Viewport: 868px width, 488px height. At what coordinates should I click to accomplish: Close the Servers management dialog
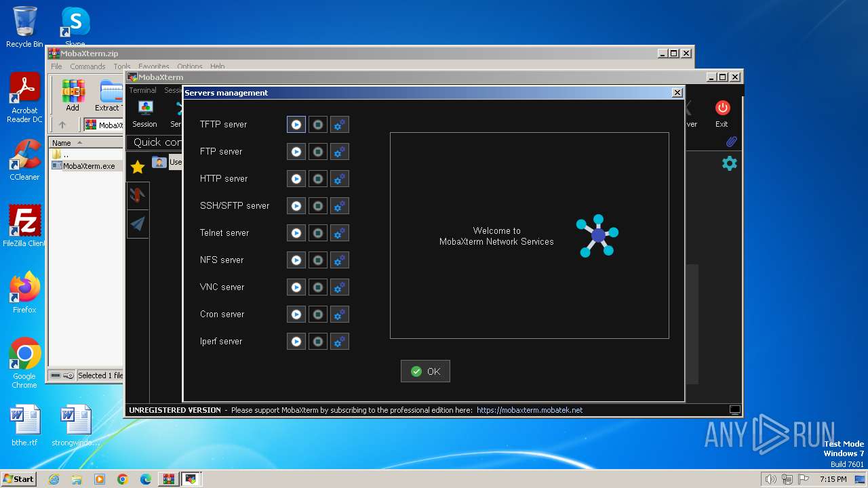click(677, 93)
